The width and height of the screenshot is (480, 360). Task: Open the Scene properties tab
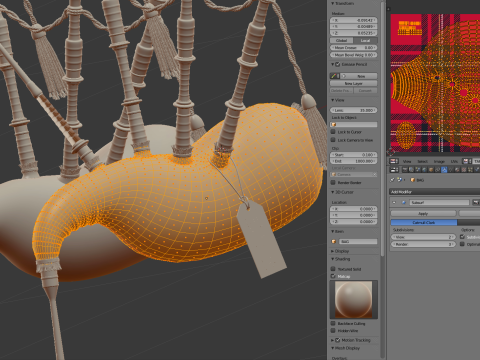418,170
